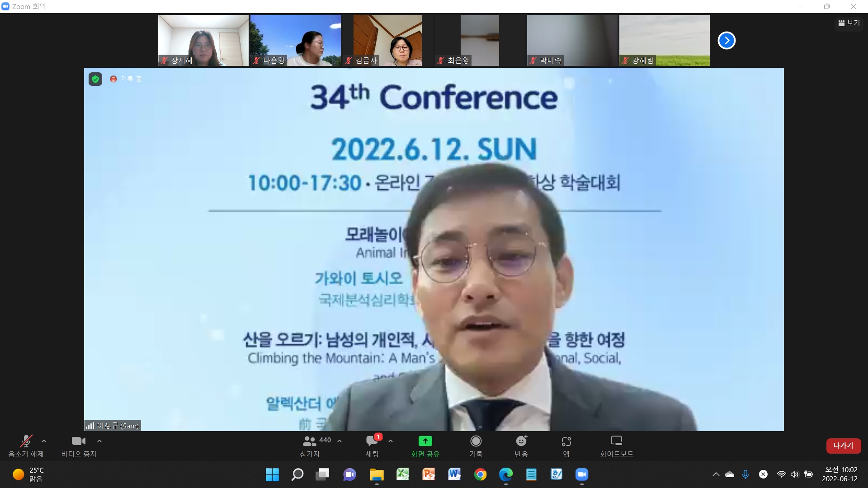Click the 기록 중 recording indicator
Screen dimensions: 868x488
[126, 79]
